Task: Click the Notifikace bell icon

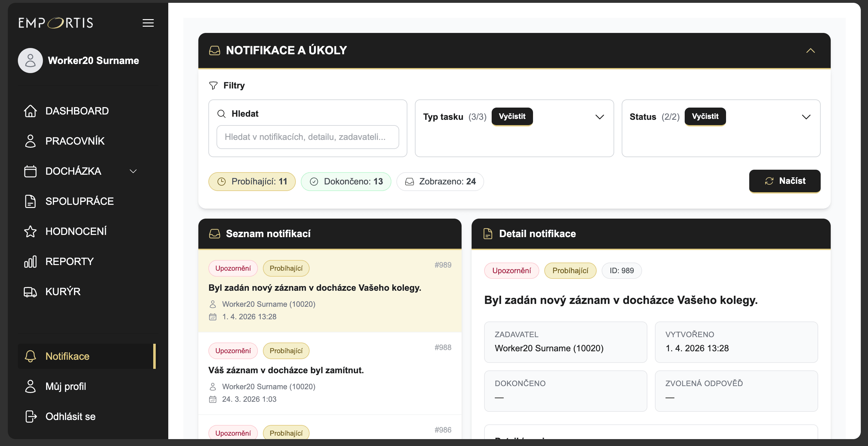Action: point(30,356)
